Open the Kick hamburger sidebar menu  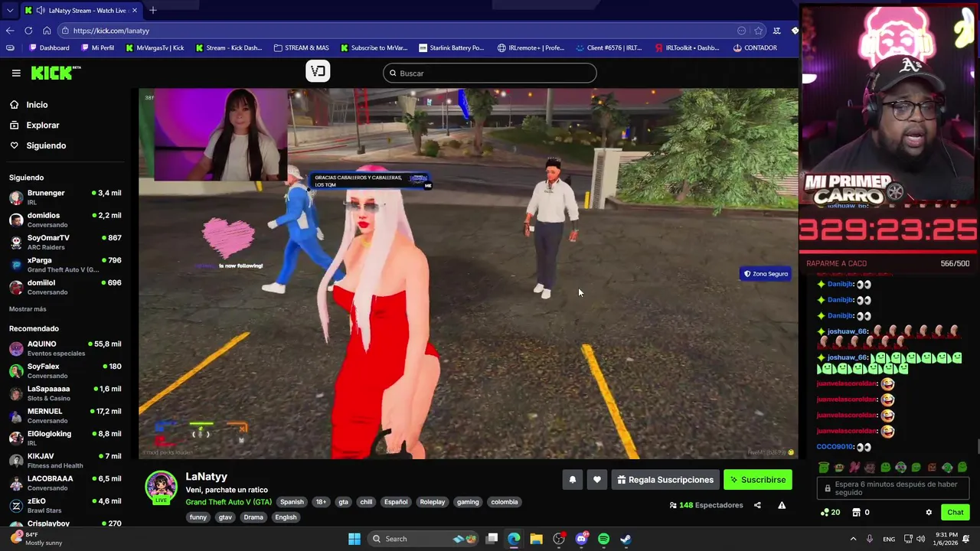point(16,73)
